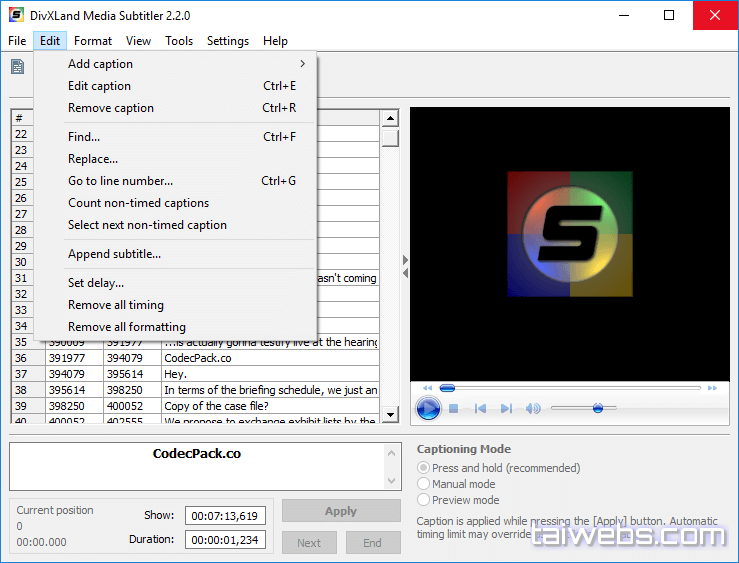Choose Go to line number from Edit menu
This screenshot has width=739, height=563.
[x=120, y=181]
